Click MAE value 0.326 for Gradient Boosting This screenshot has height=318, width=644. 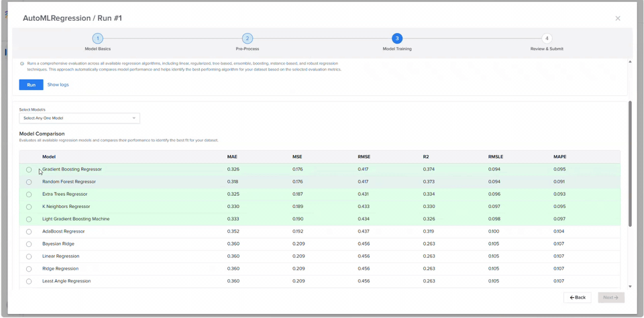pos(233,169)
